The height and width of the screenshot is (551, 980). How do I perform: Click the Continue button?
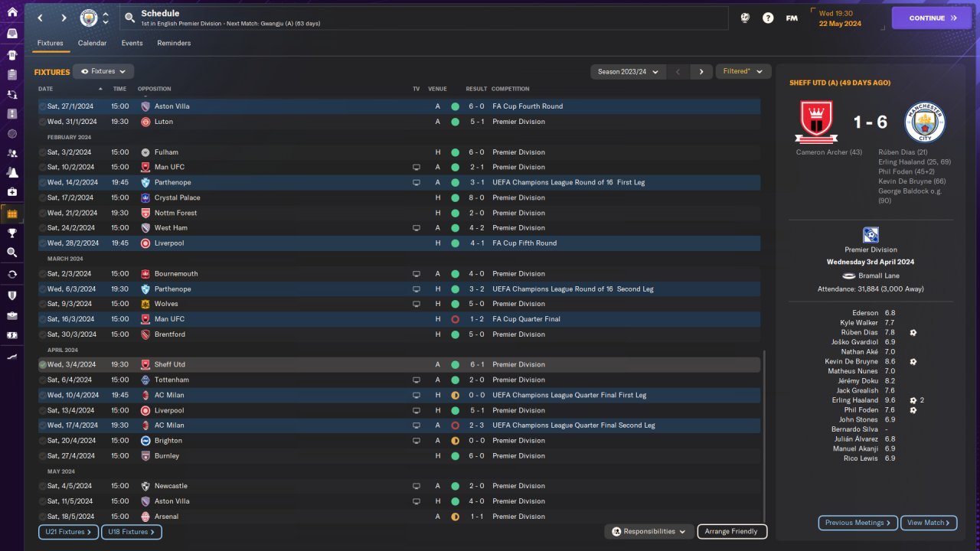931,18
